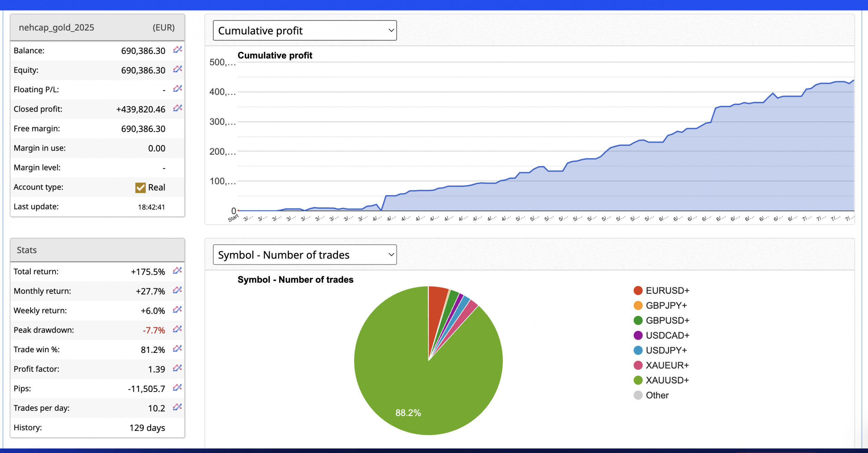Open the Cumulative profit dropdown
Viewport: 868px width, 453px height.
pyautogui.click(x=304, y=31)
